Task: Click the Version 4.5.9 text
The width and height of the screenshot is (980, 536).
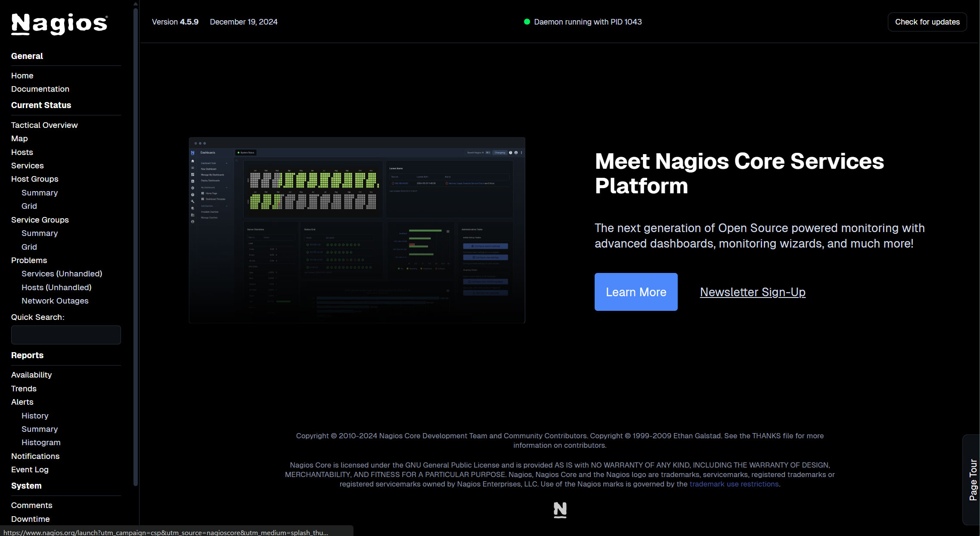Action: point(175,22)
